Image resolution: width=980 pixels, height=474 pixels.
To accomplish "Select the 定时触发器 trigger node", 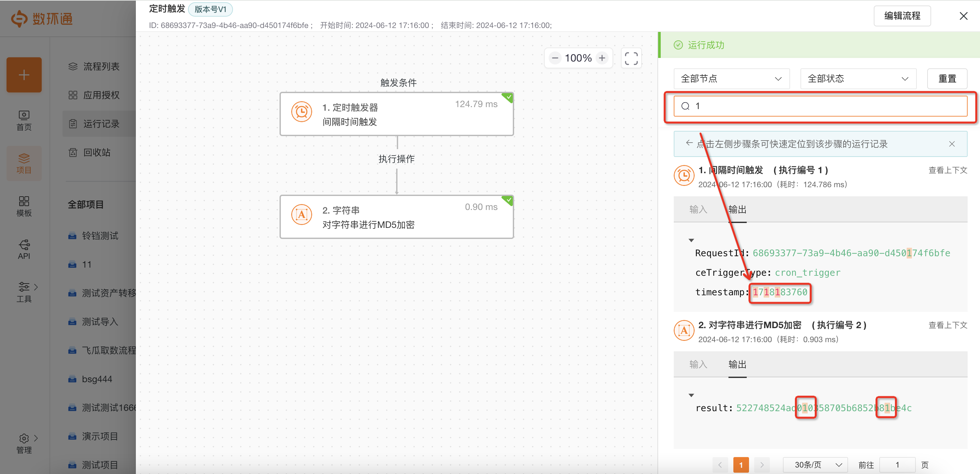I will click(397, 114).
